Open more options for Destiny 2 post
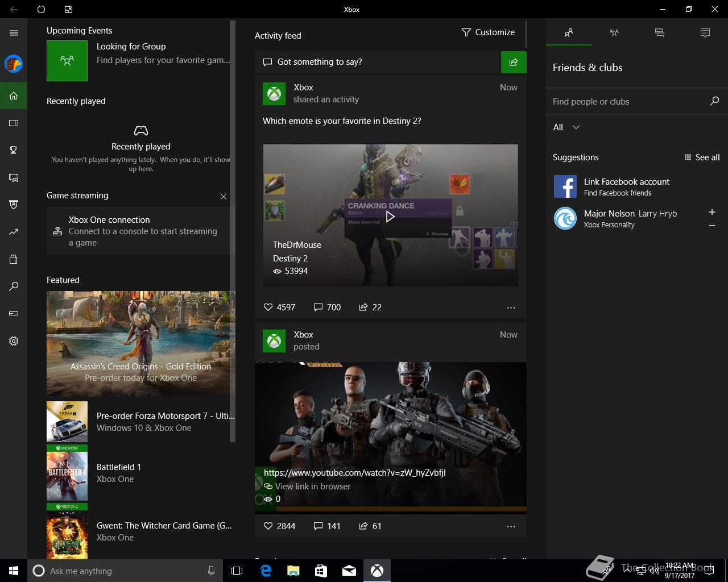This screenshot has height=582, width=728. pyautogui.click(x=511, y=307)
